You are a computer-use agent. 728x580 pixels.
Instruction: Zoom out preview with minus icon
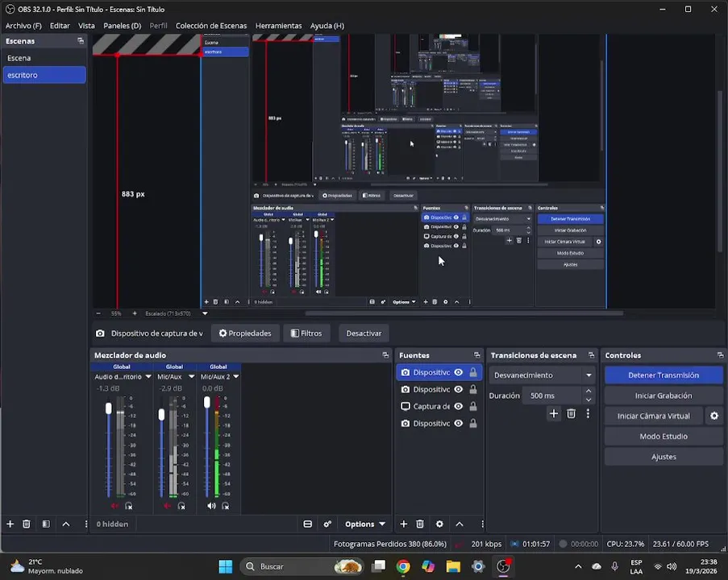98,313
